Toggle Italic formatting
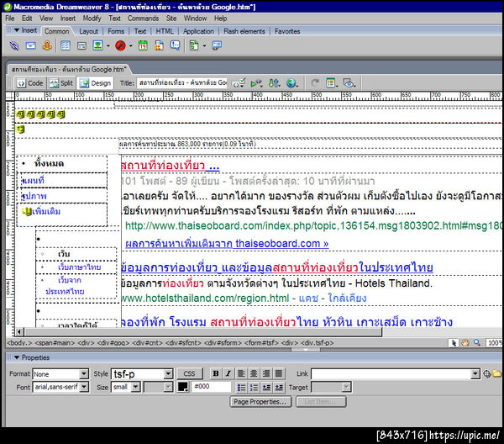This screenshot has width=504, height=444. click(x=228, y=373)
